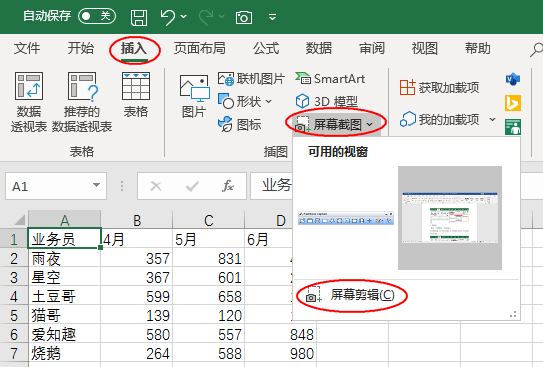The image size is (543, 367).
Task: Switch to the 开始 (Home) tab
Action: point(80,48)
